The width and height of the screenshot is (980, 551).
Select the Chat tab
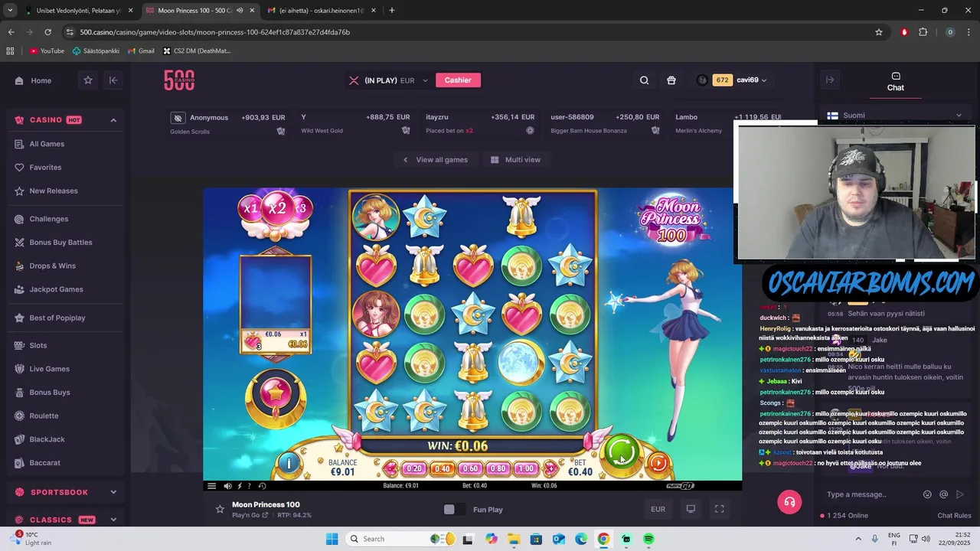[x=896, y=82]
